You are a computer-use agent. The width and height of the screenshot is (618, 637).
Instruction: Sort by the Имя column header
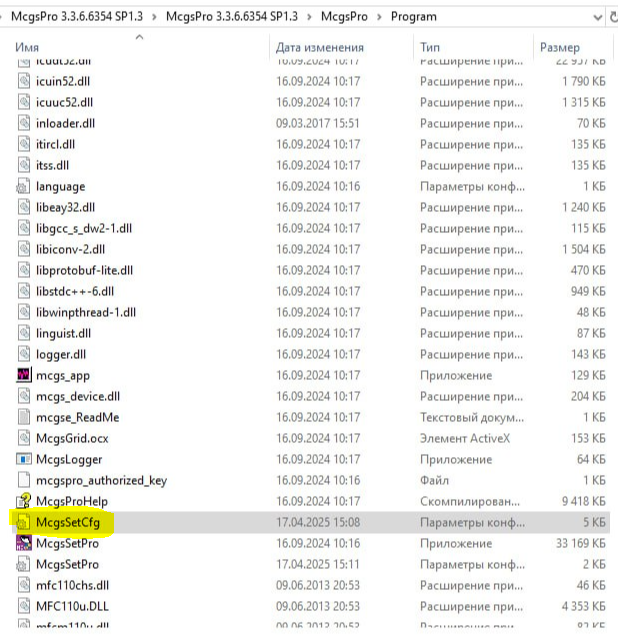tap(27, 48)
